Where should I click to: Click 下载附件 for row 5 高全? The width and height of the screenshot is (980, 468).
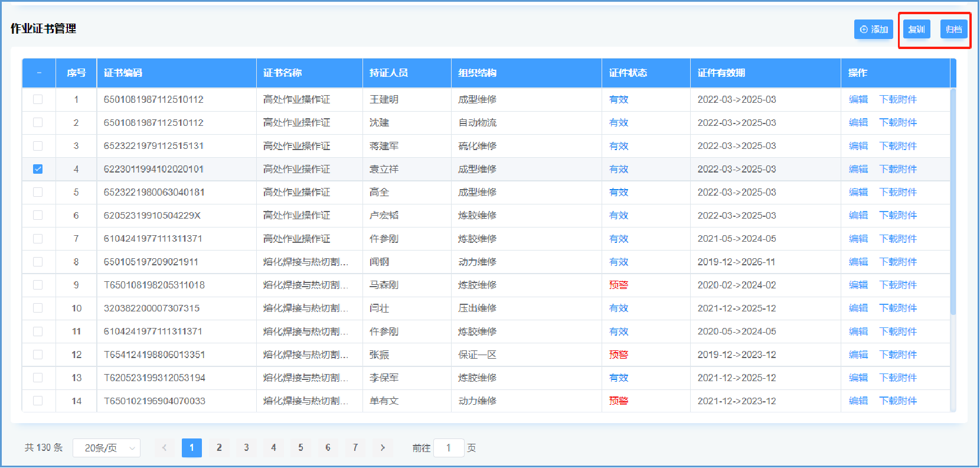[x=898, y=192]
